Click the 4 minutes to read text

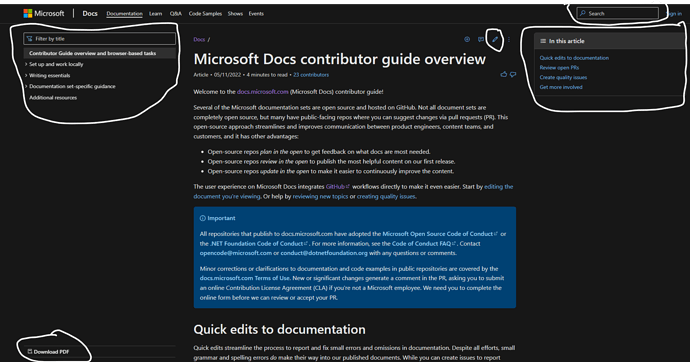pos(267,75)
